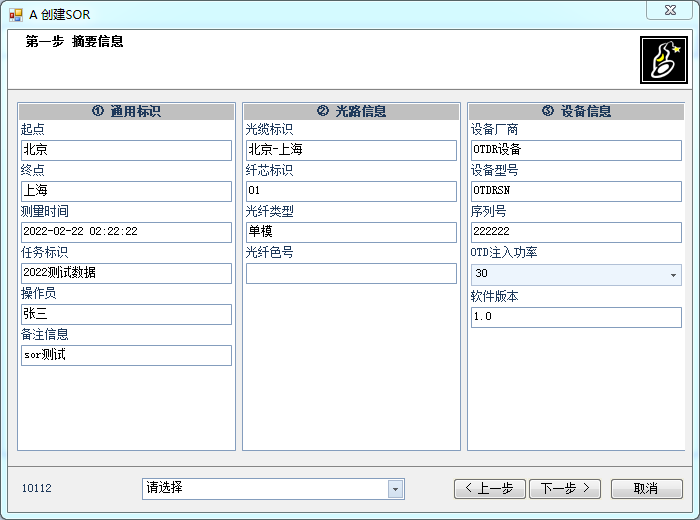Select the 任务标识 text field

coord(126,273)
